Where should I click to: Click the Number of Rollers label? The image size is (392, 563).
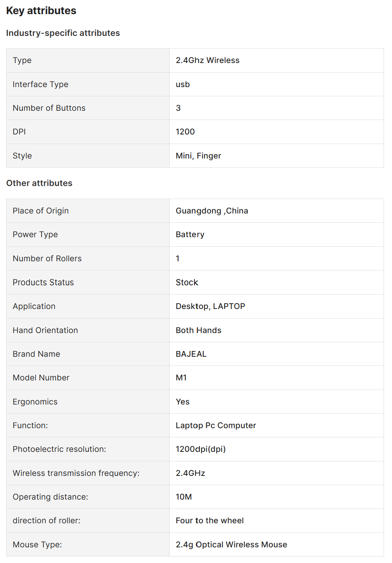click(x=47, y=259)
